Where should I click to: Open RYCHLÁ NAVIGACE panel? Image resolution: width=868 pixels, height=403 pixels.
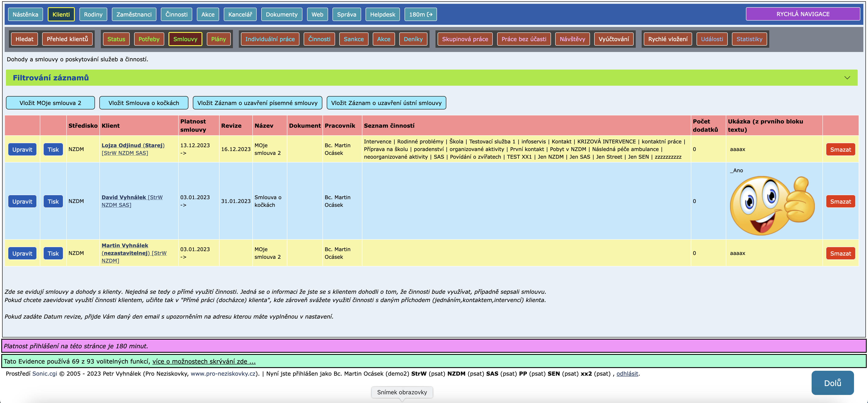[803, 14]
